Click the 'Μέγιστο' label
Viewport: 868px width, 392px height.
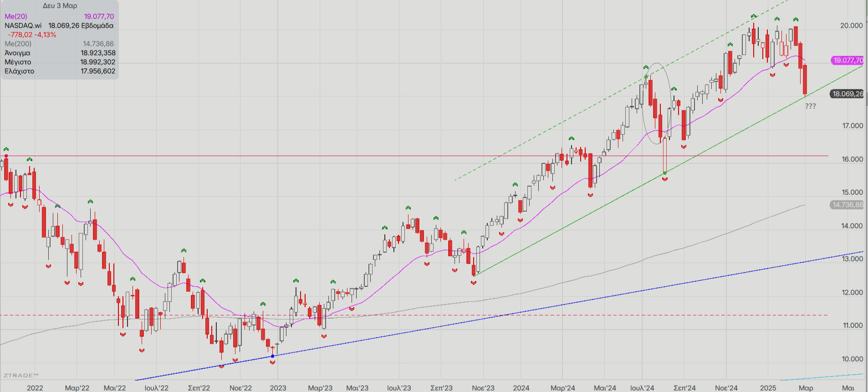18,62
